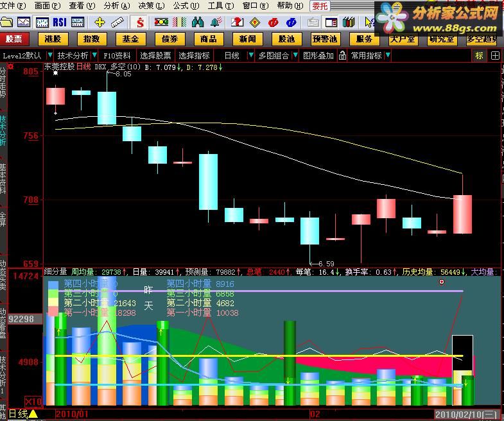Open the RSI indicator tool
The image size is (504, 421).
point(60,22)
